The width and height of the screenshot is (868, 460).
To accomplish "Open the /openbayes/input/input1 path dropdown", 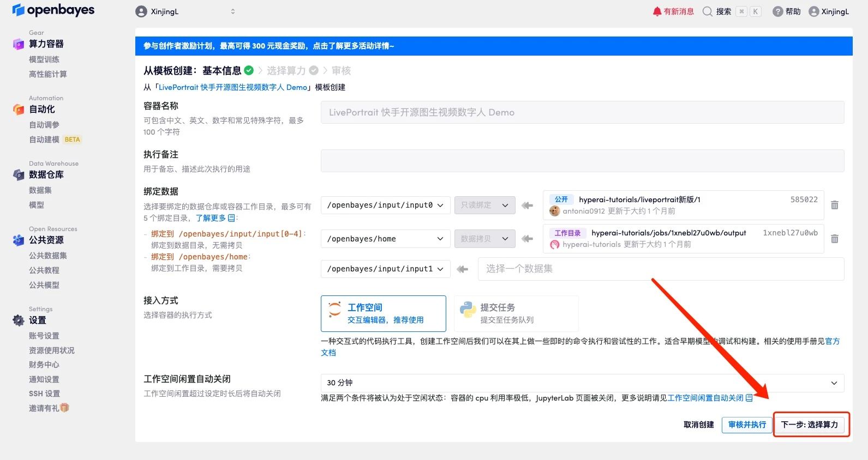I will pos(386,269).
